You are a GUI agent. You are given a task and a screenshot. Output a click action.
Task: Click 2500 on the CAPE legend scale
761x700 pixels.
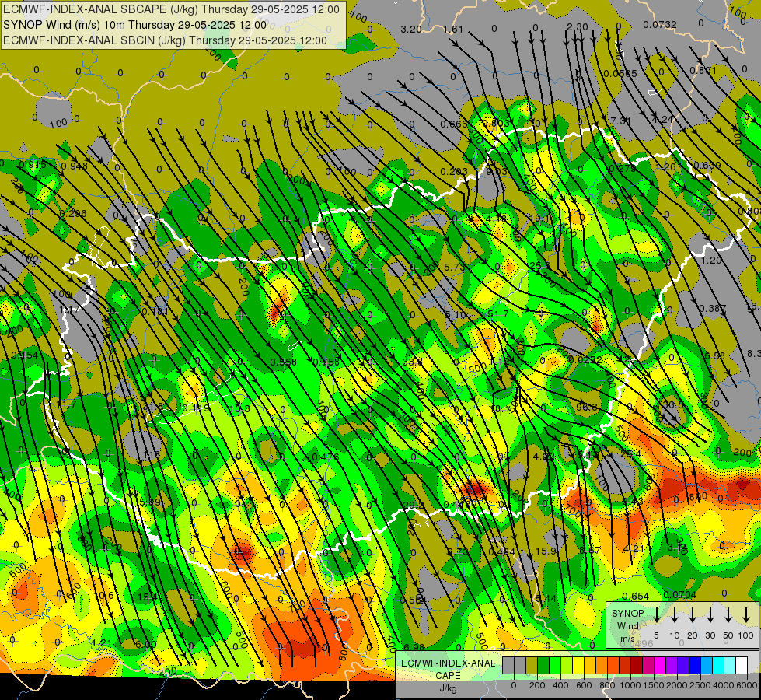tap(700, 685)
